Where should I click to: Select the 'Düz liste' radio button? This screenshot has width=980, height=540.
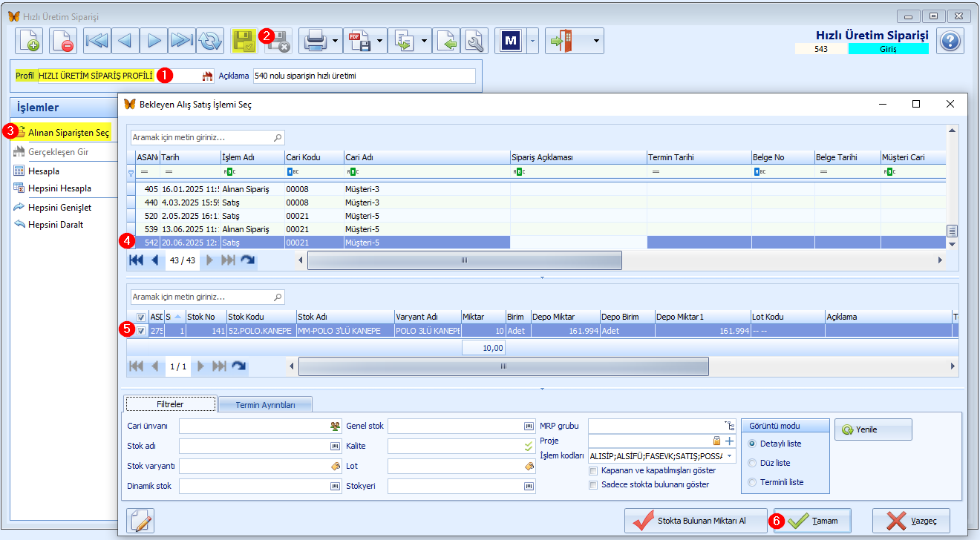(752, 463)
